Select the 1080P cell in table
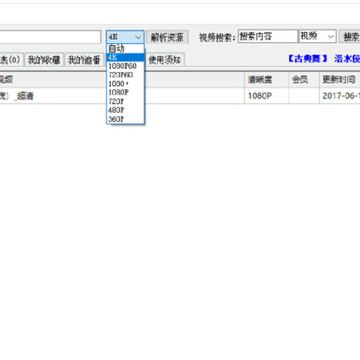 tap(266, 96)
